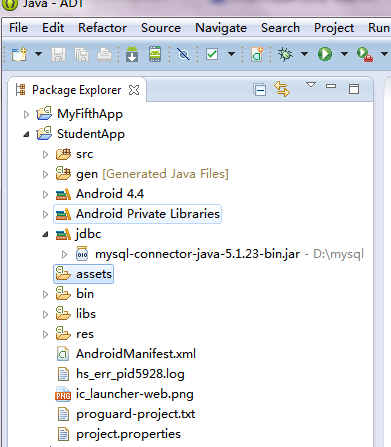Maximize the Package Explorer view
This screenshot has height=447, width=391.
coord(354,89)
